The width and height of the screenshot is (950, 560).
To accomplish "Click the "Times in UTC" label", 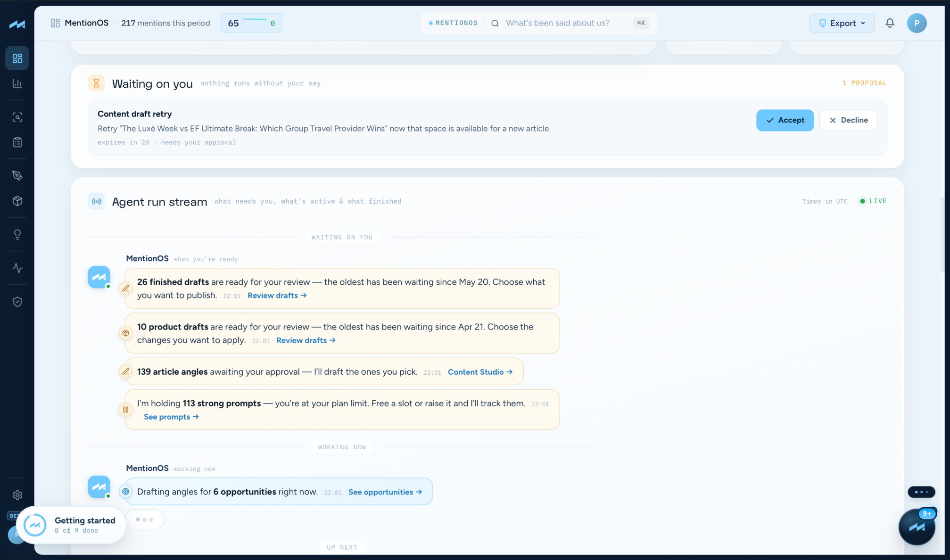I will [825, 201].
